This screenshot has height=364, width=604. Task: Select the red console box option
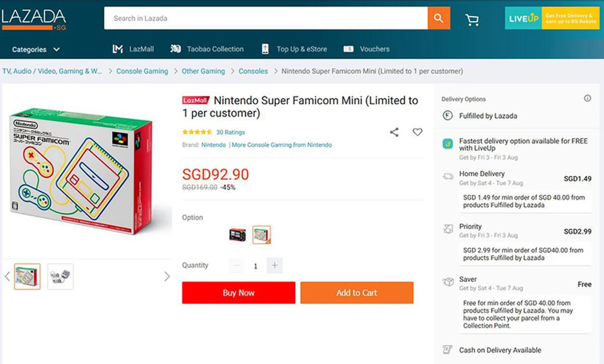238,235
